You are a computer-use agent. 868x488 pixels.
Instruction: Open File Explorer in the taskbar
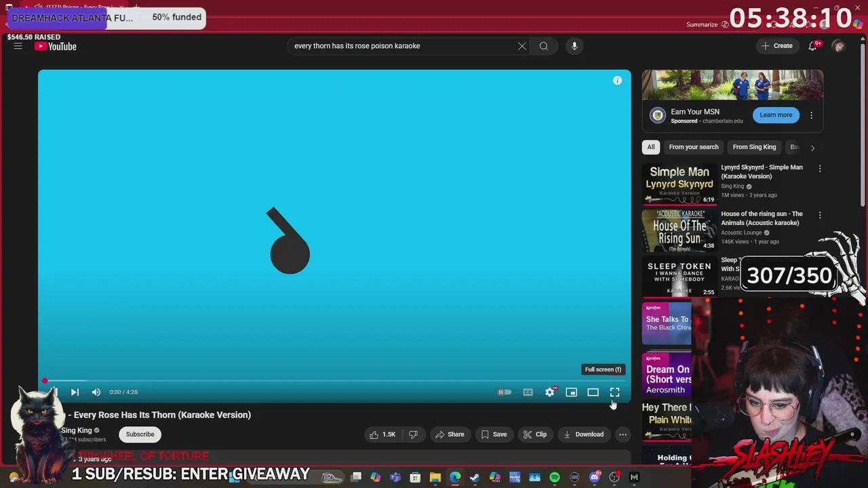click(x=435, y=477)
